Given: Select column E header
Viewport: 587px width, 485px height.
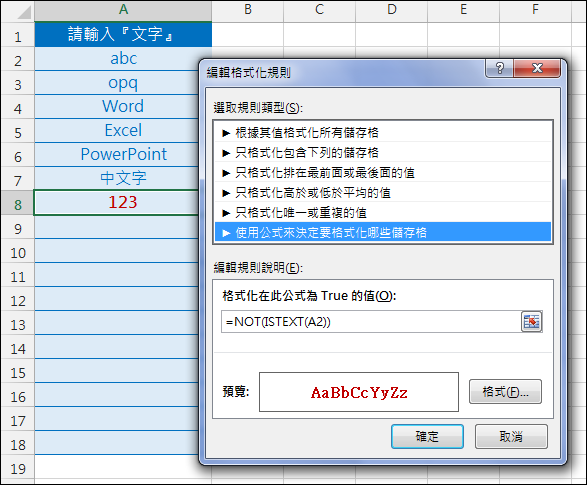Looking at the screenshot, I should [x=463, y=10].
